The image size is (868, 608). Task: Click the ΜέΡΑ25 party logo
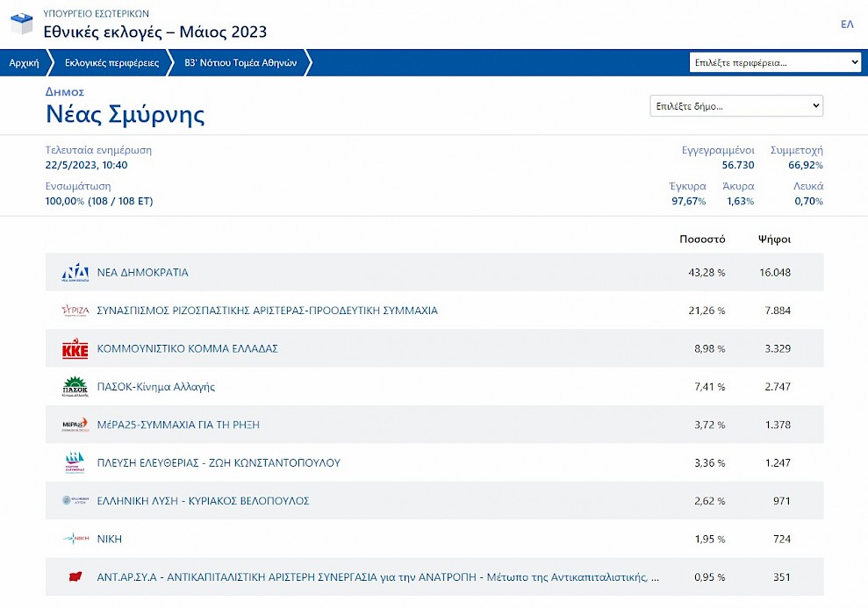pyautogui.click(x=75, y=425)
